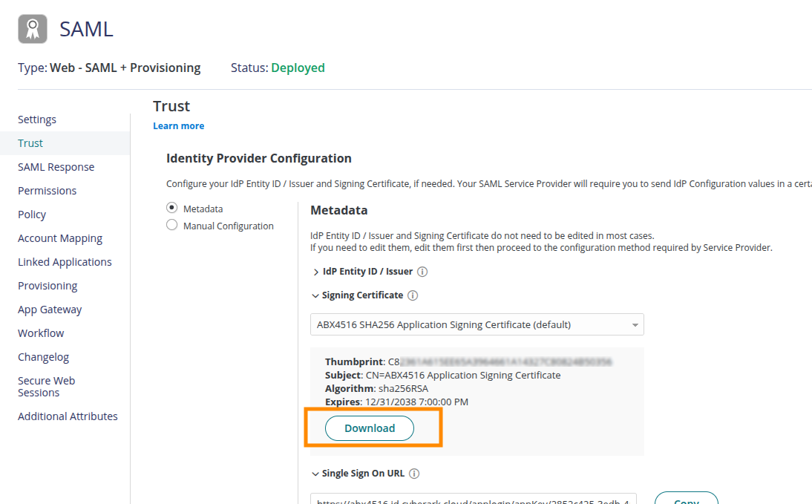The image size is (812, 504).
Task: Switch to Account Mapping page
Action: click(x=60, y=238)
